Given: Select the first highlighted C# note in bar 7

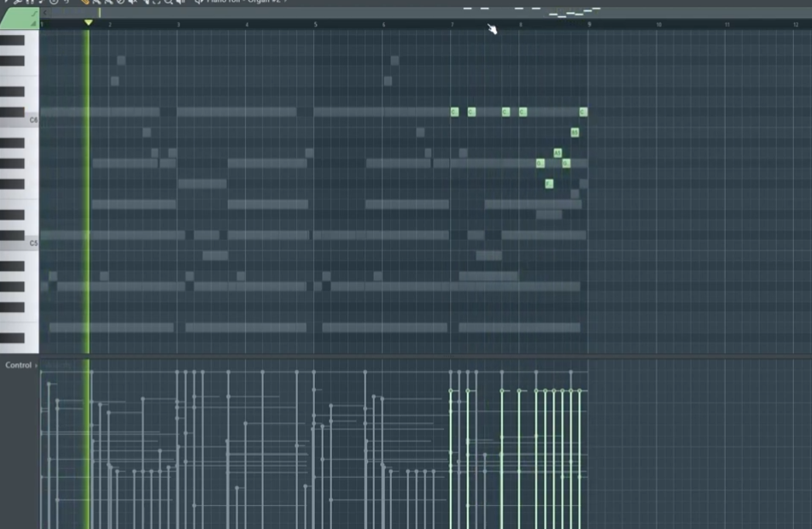Looking at the screenshot, I should (454, 112).
